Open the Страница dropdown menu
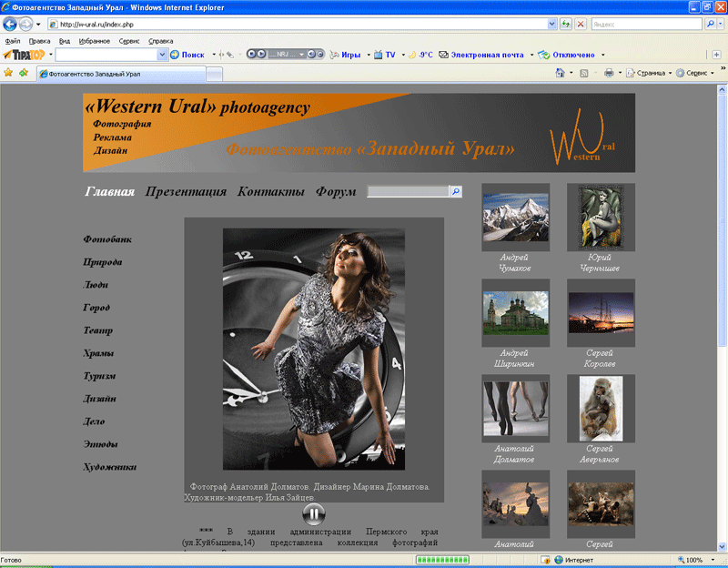The height and width of the screenshot is (568, 728). pyautogui.click(x=650, y=73)
